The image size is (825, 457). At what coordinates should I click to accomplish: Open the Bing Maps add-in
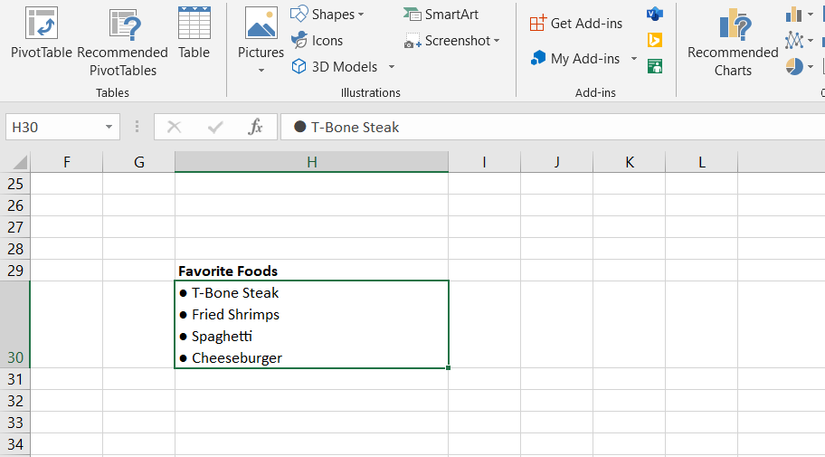[x=656, y=40]
